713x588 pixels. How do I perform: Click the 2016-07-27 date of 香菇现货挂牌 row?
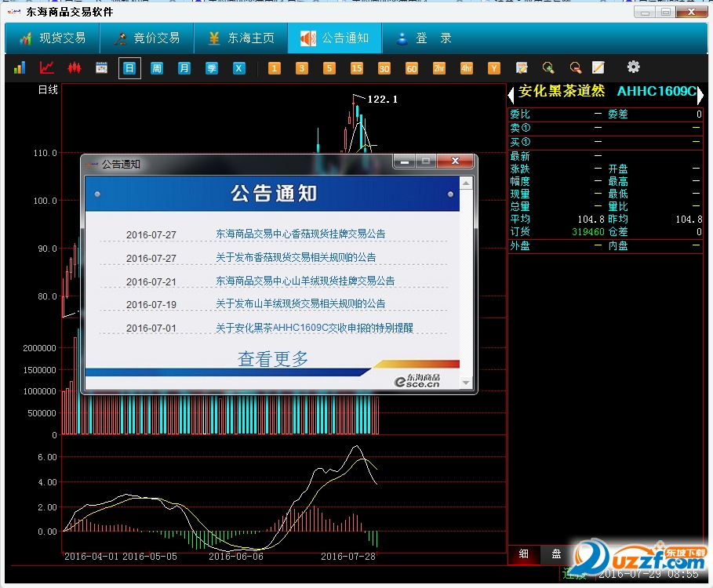point(151,235)
